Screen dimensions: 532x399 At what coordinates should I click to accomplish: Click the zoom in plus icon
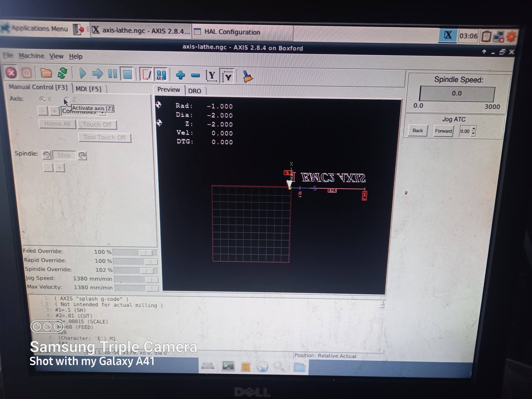tap(180, 75)
